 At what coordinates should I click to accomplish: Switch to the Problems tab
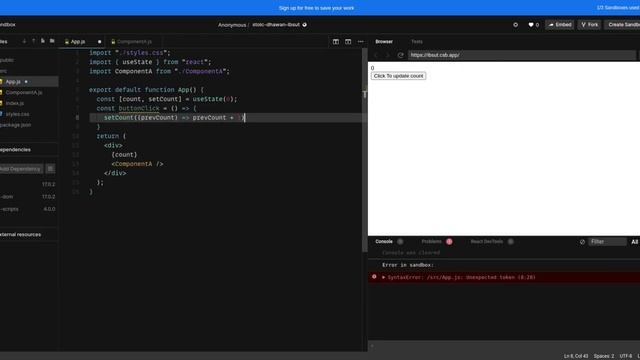click(x=431, y=242)
